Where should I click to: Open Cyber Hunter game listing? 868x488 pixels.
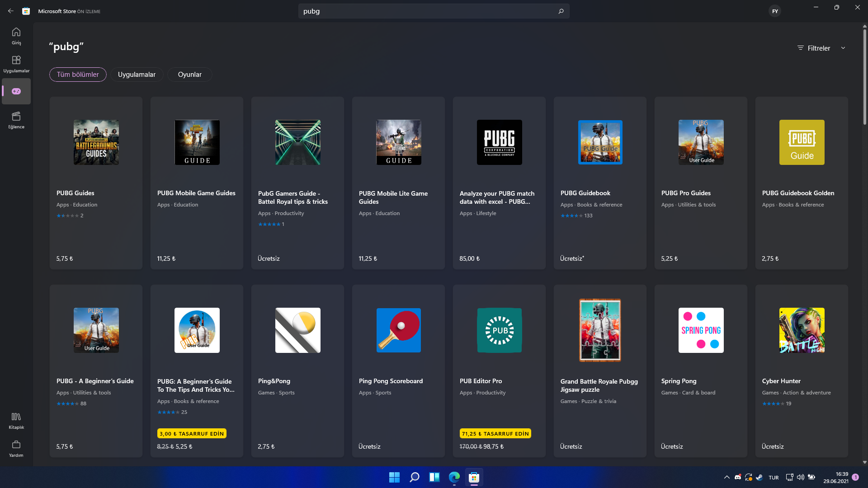pyautogui.click(x=802, y=371)
